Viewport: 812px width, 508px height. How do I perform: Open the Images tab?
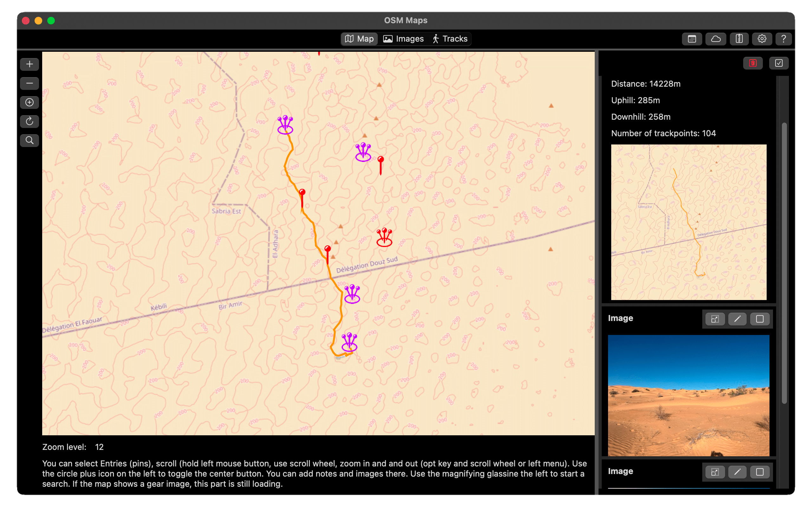click(x=404, y=39)
